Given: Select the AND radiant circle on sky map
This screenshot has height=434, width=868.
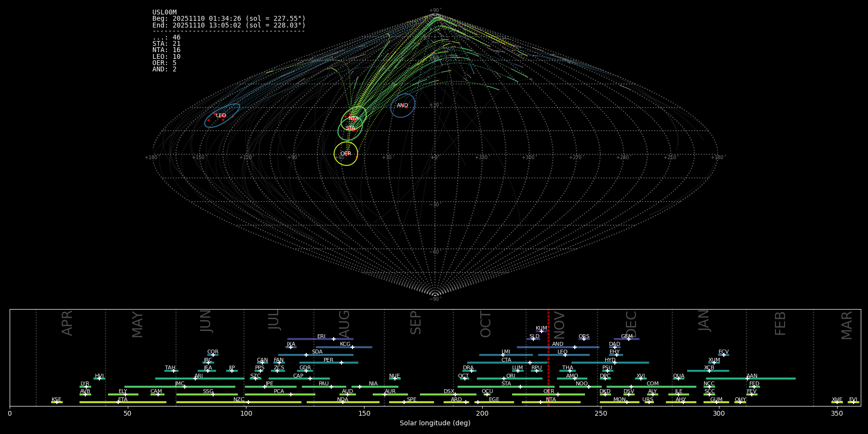Looking at the screenshot, I should point(403,105).
